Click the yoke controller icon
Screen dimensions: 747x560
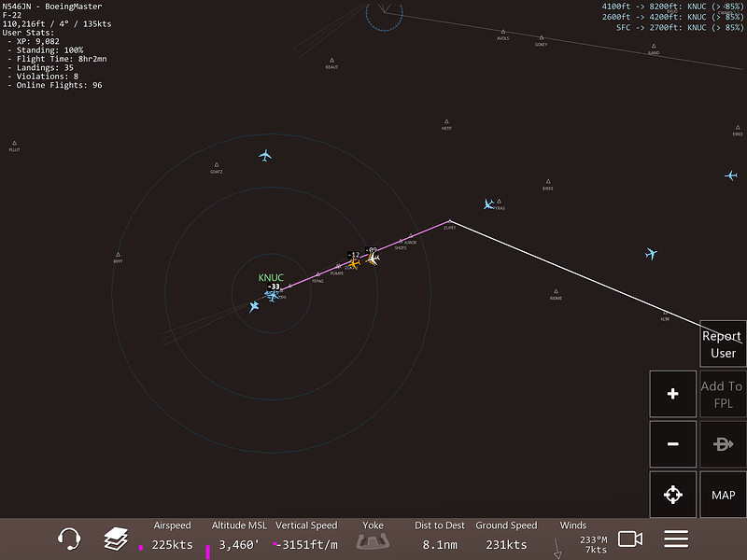point(373,542)
